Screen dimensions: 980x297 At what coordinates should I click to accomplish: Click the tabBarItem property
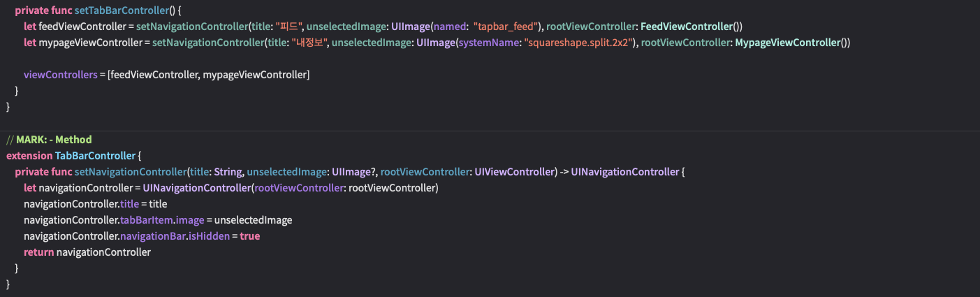click(x=145, y=219)
